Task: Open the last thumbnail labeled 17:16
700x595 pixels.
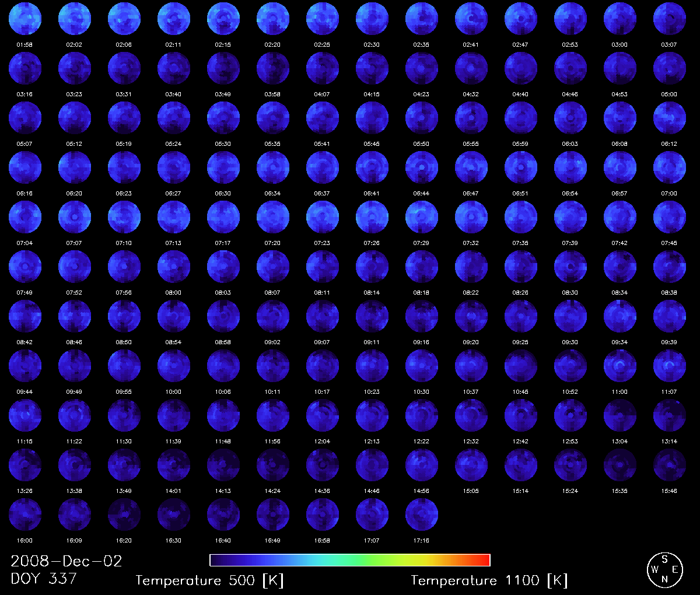Action: click(422, 514)
